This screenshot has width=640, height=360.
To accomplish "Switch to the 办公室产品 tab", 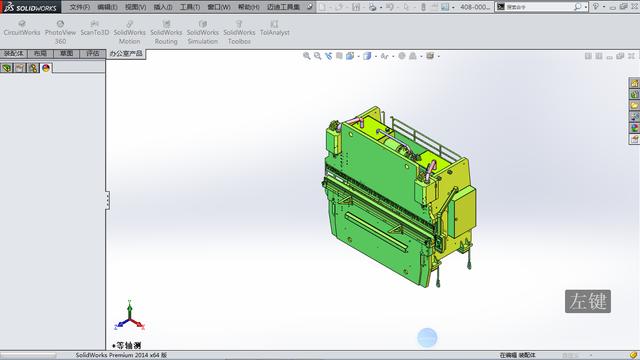I will tap(126, 53).
